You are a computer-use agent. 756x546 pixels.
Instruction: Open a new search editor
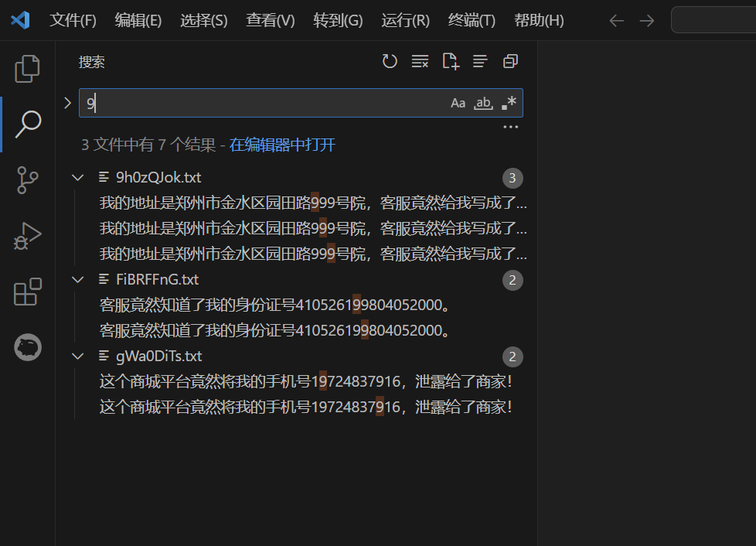(x=451, y=61)
